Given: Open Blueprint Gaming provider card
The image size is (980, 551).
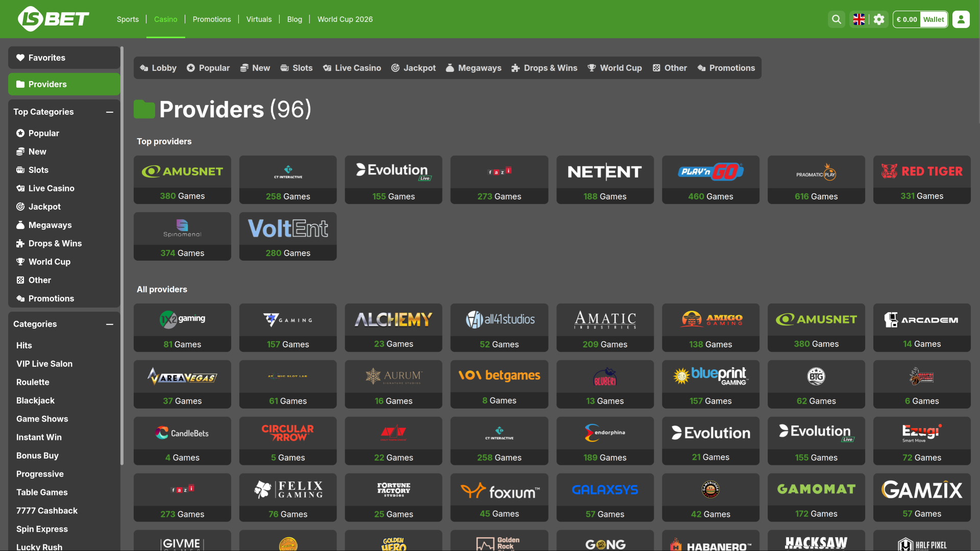Looking at the screenshot, I should click(x=710, y=384).
